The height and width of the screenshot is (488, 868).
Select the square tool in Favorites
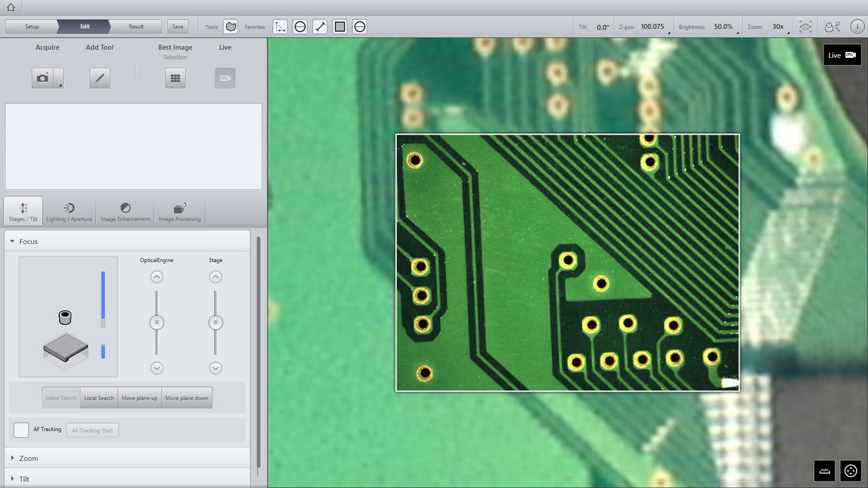[340, 27]
